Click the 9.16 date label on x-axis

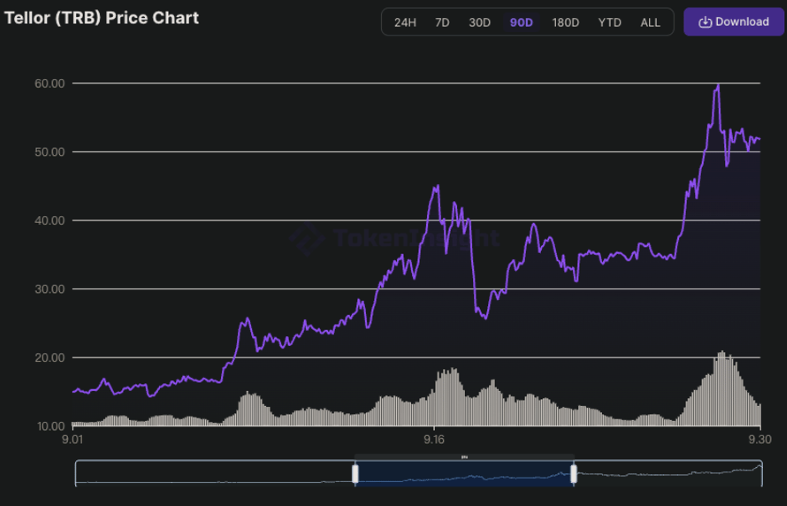(x=434, y=439)
